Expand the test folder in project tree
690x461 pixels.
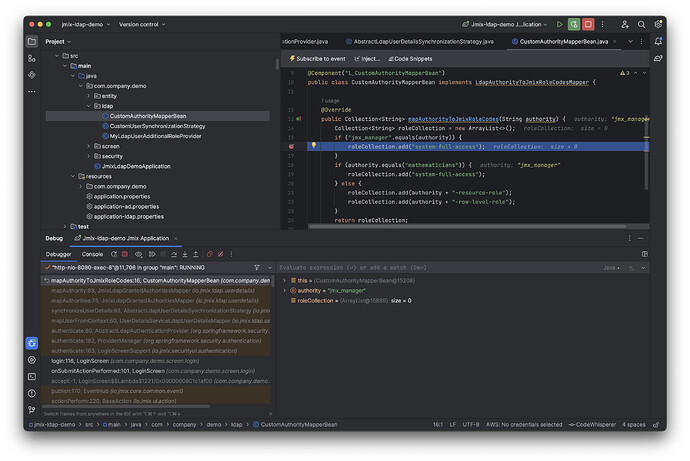pos(65,227)
